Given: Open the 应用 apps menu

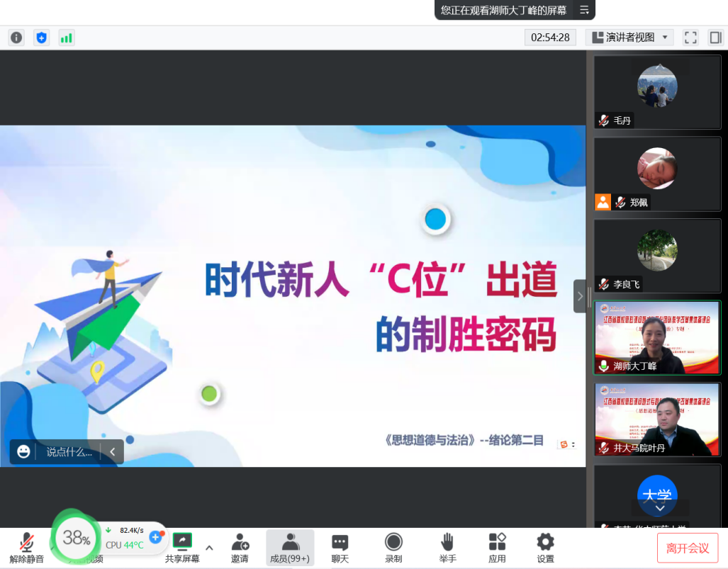Looking at the screenshot, I should coord(497,547).
